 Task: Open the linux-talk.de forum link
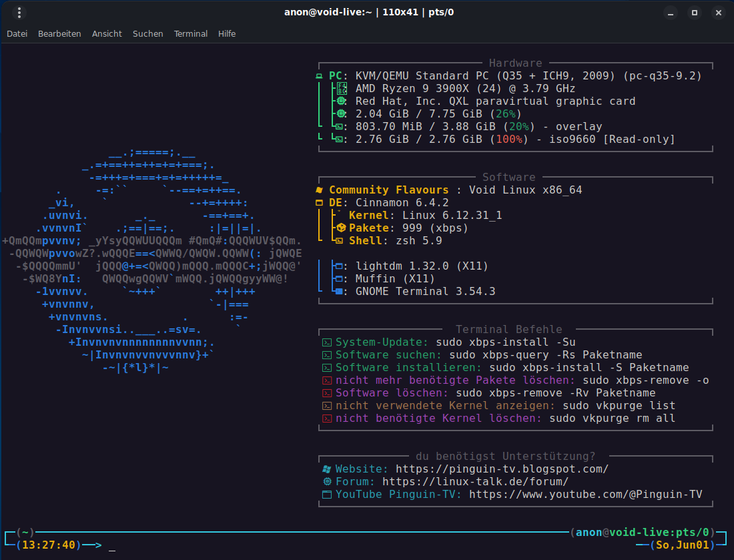475,482
